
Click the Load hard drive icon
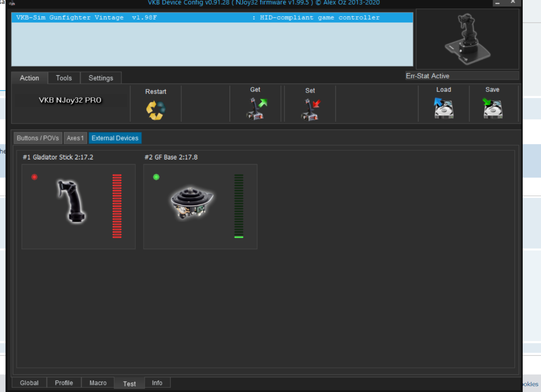(443, 108)
